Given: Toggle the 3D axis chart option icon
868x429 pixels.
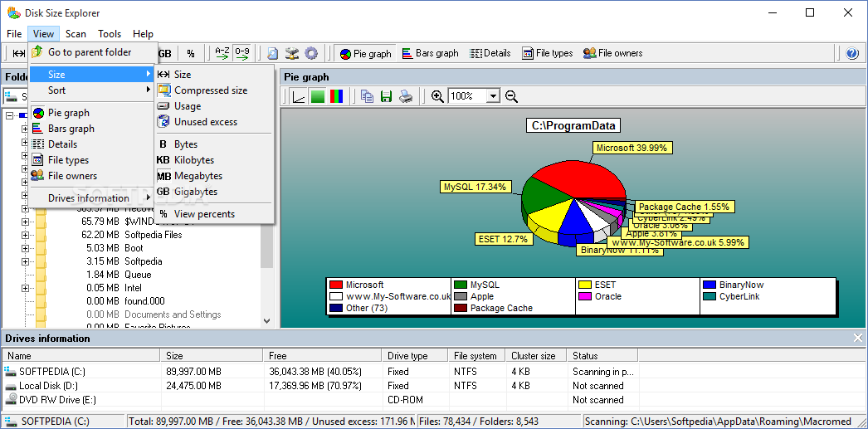Looking at the screenshot, I should [x=299, y=96].
